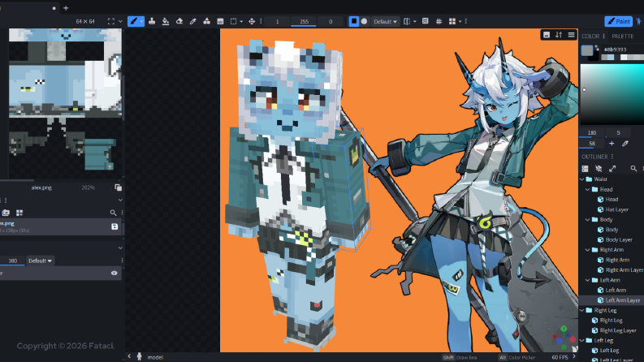
Task: Open the layer blend mode Default dropdown
Action: tap(40, 261)
